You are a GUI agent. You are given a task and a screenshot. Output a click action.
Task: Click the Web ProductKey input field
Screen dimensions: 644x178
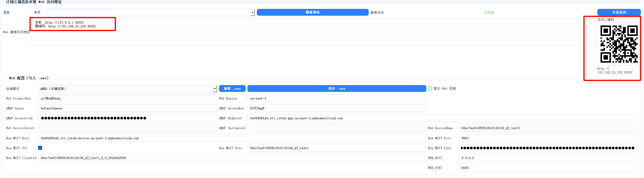(127, 98)
